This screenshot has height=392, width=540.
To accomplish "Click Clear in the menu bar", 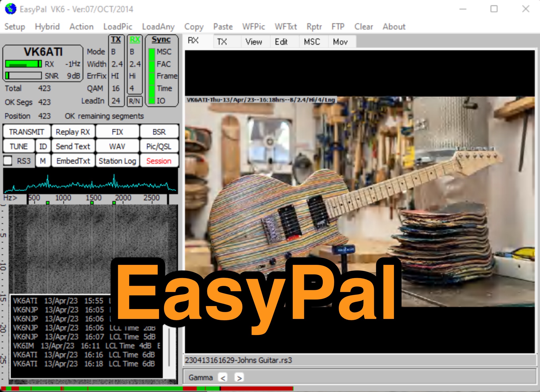I will (364, 27).
